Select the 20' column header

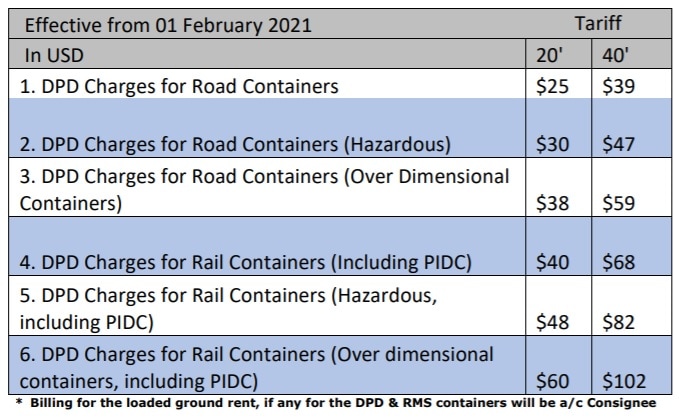(553, 55)
